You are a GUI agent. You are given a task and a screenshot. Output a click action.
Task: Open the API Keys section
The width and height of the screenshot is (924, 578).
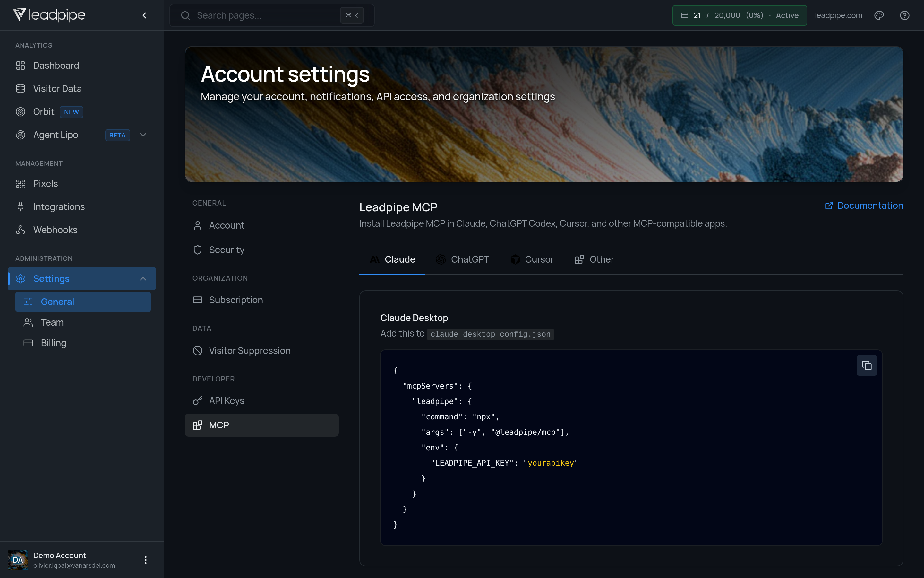(261, 401)
